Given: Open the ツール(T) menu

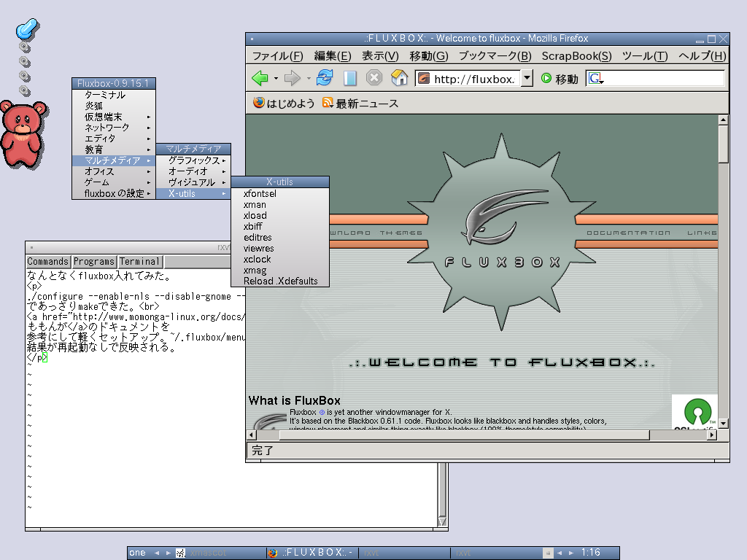Looking at the screenshot, I should coord(645,56).
